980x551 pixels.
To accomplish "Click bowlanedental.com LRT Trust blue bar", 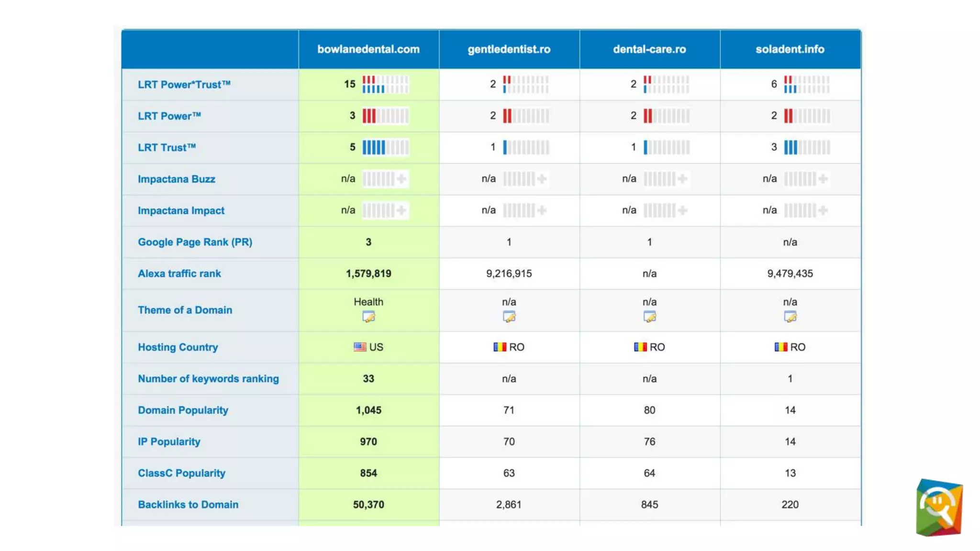I will click(374, 147).
